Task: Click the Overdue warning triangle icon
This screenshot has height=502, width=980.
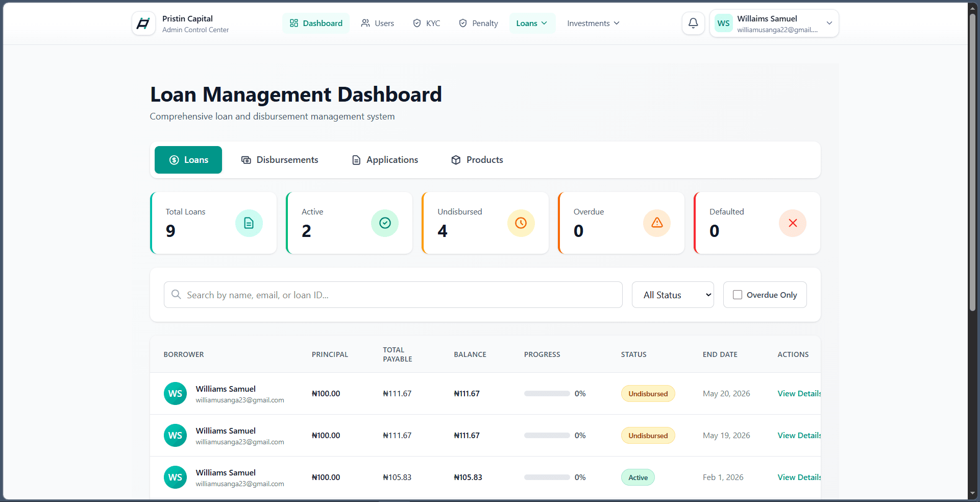Action: pyautogui.click(x=657, y=223)
